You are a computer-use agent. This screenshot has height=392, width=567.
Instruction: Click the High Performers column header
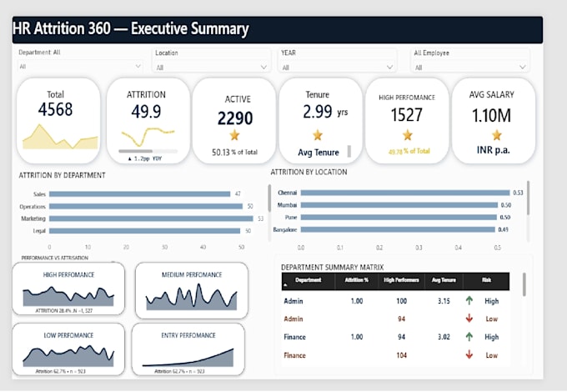click(x=401, y=280)
